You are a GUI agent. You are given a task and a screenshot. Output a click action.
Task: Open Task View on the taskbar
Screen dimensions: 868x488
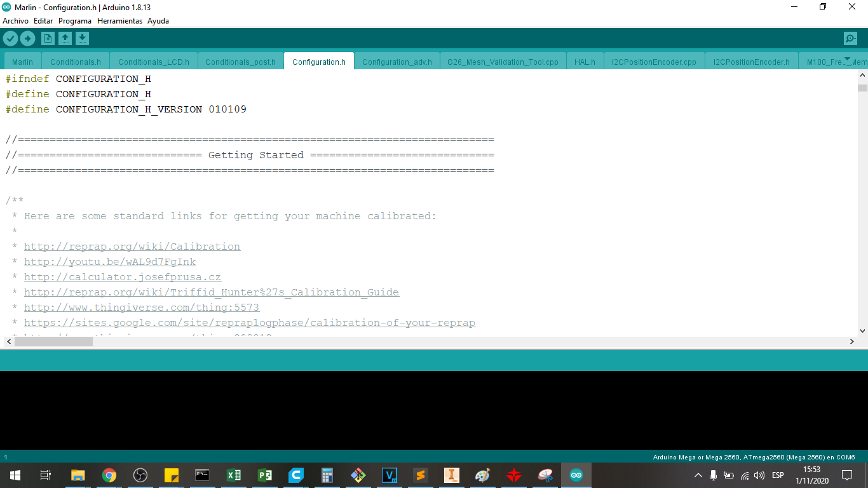click(x=46, y=475)
